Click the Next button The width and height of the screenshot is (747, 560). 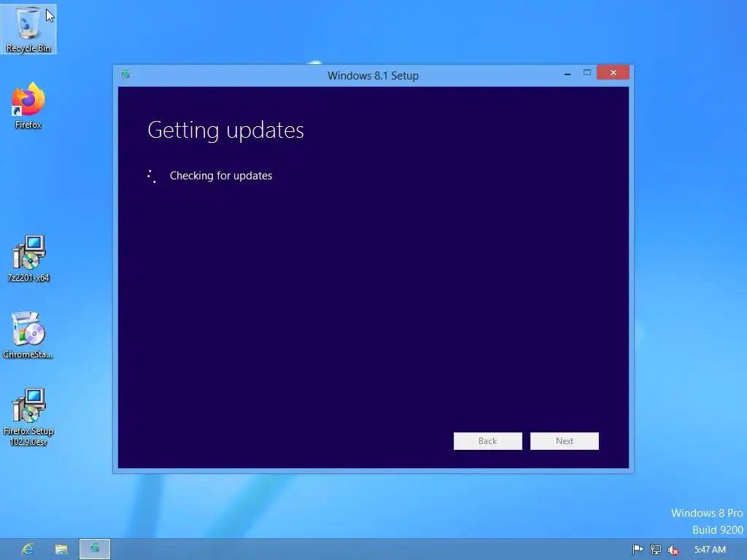(x=565, y=441)
